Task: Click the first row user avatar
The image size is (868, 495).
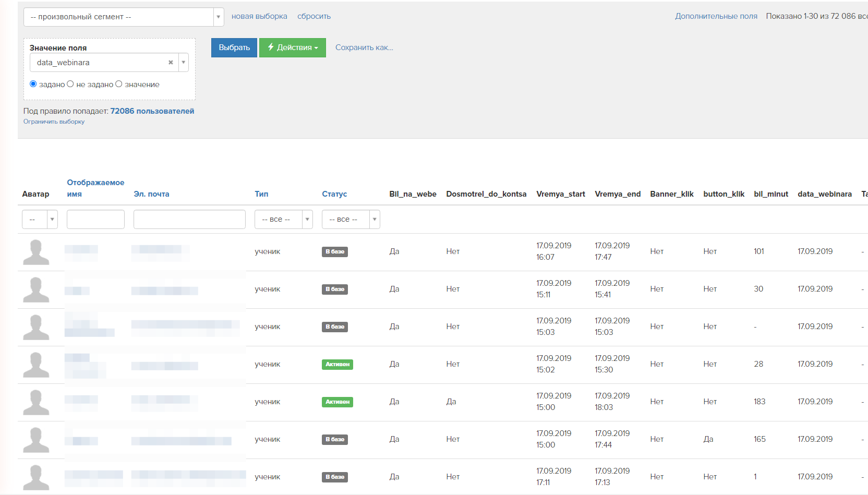Action: pyautogui.click(x=36, y=252)
